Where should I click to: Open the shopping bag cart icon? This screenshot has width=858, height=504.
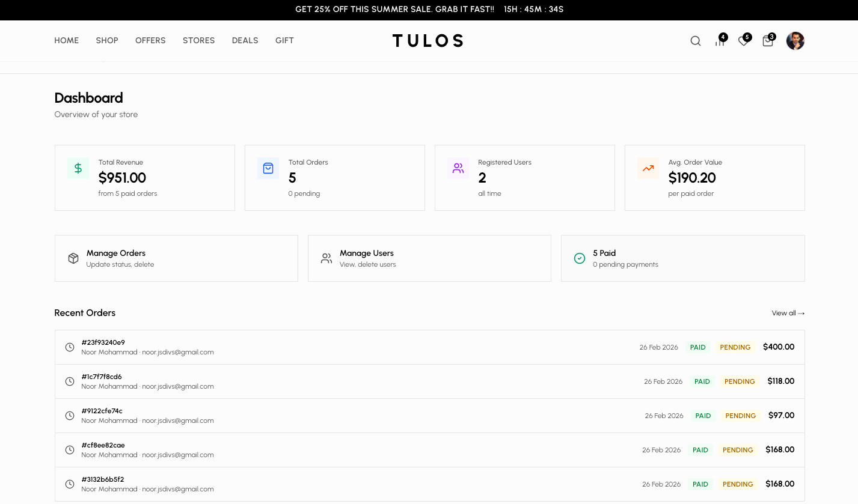[x=767, y=41]
